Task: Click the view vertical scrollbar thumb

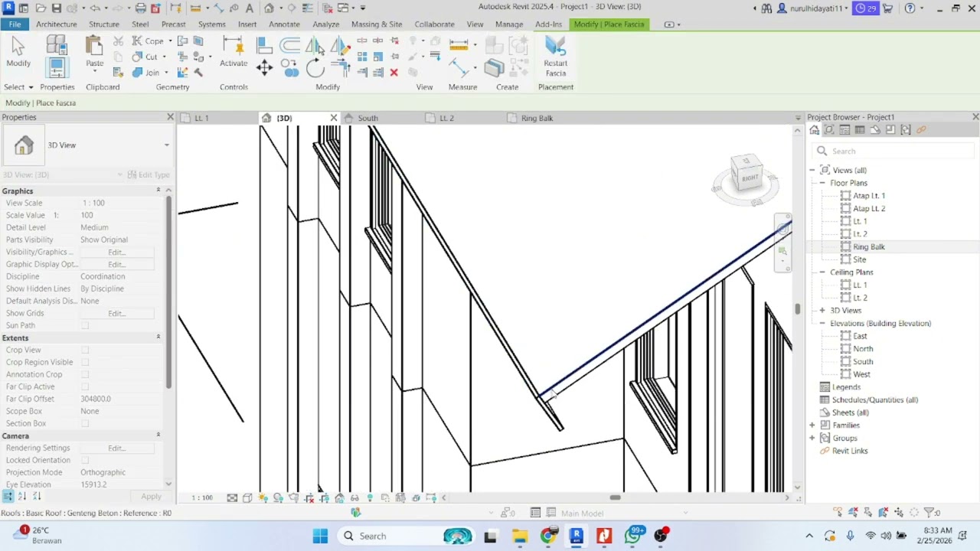Action: tap(797, 308)
